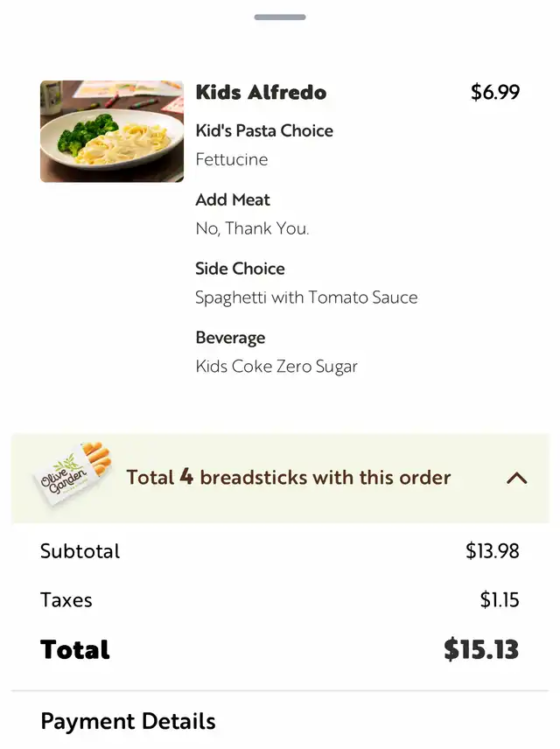This screenshot has width=560, height=749.
Task: Tap the Kids Coke Zero Sugar beverage
Action: [276, 367]
